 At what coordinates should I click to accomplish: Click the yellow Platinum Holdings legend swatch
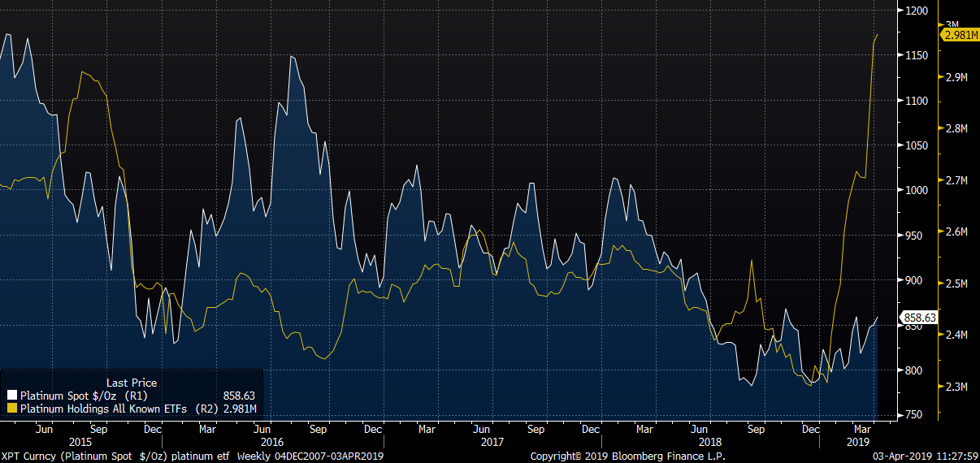pos(12,409)
